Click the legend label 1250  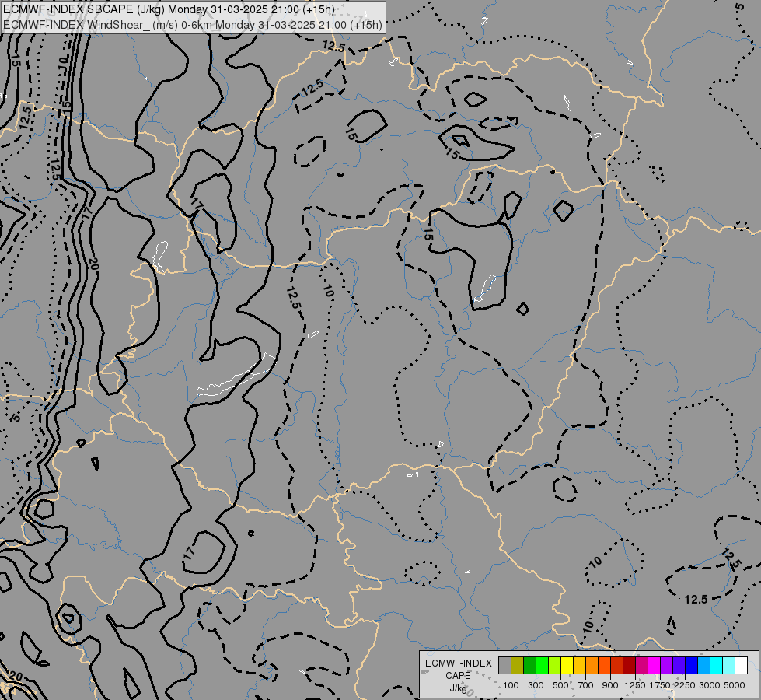[635, 685]
